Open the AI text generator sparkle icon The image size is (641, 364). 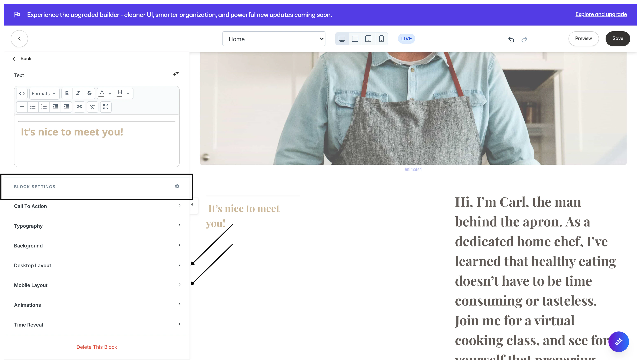pyautogui.click(x=176, y=74)
